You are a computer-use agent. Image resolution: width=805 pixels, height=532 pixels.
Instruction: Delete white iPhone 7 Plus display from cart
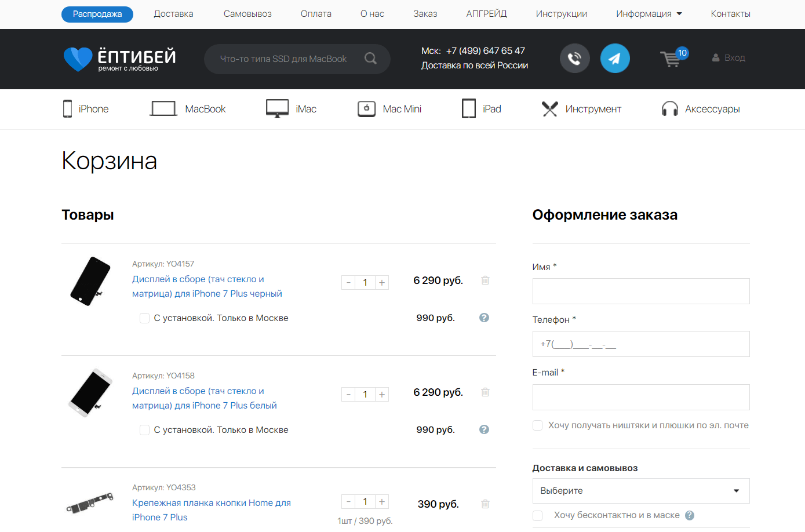click(x=485, y=392)
